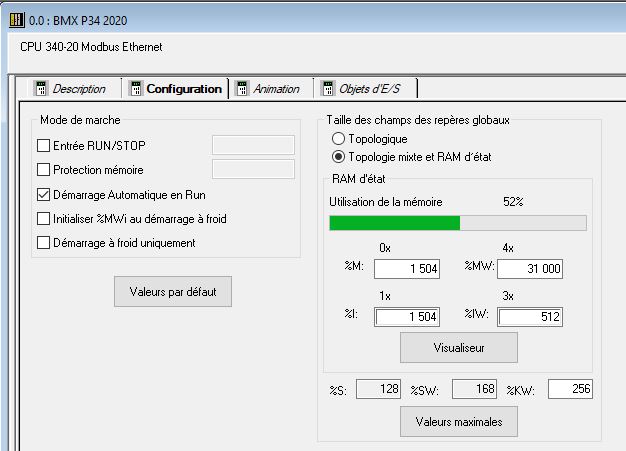This screenshot has width=626, height=451.
Task: Click the Valeurs maximales button
Action: 458,421
